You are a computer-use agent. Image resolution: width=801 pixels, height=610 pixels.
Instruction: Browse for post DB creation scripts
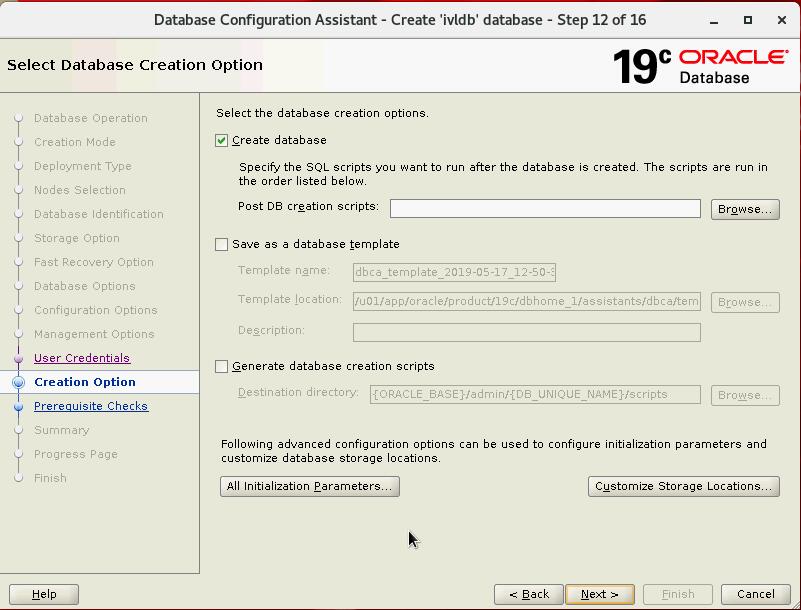(x=745, y=209)
